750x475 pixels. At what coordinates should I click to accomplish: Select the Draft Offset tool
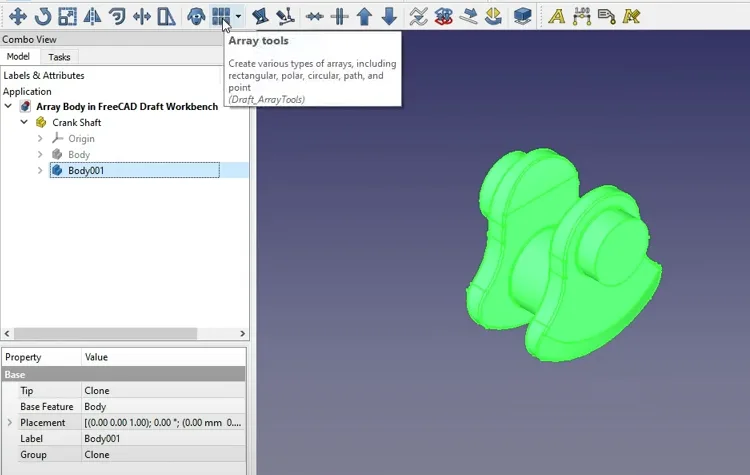click(117, 16)
